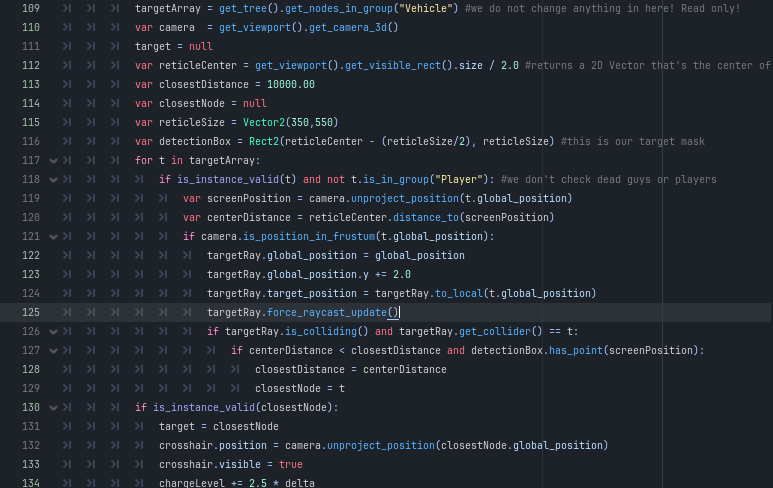Viewport: 773px width, 488px height.
Task: Click the Rect2 constructor on line 116
Action: click(265, 141)
